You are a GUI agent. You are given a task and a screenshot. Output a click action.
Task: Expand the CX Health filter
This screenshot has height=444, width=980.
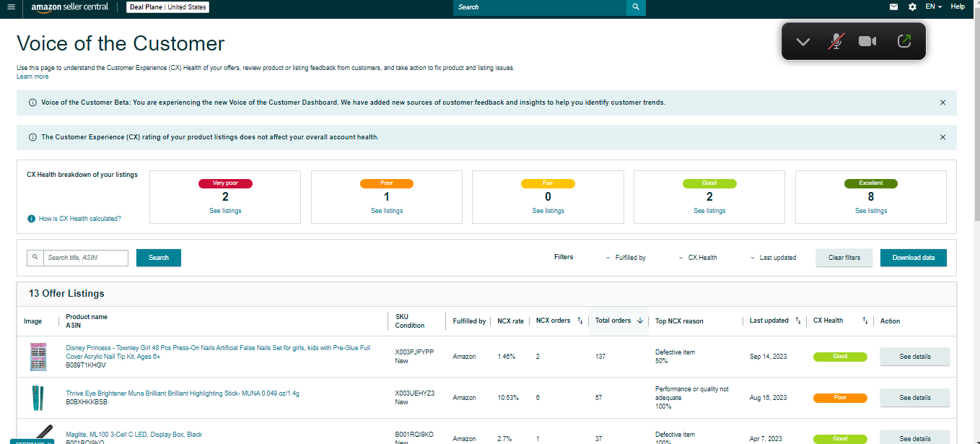click(x=698, y=258)
